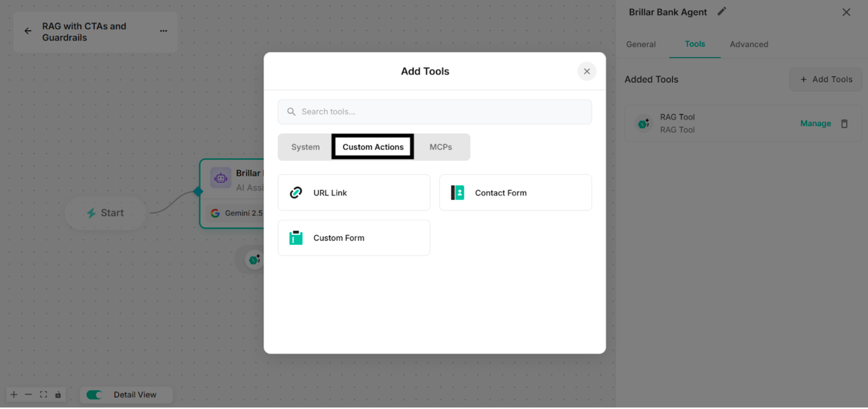Click the Add Tools button in sidebar
This screenshot has width=868, height=409.
point(825,79)
